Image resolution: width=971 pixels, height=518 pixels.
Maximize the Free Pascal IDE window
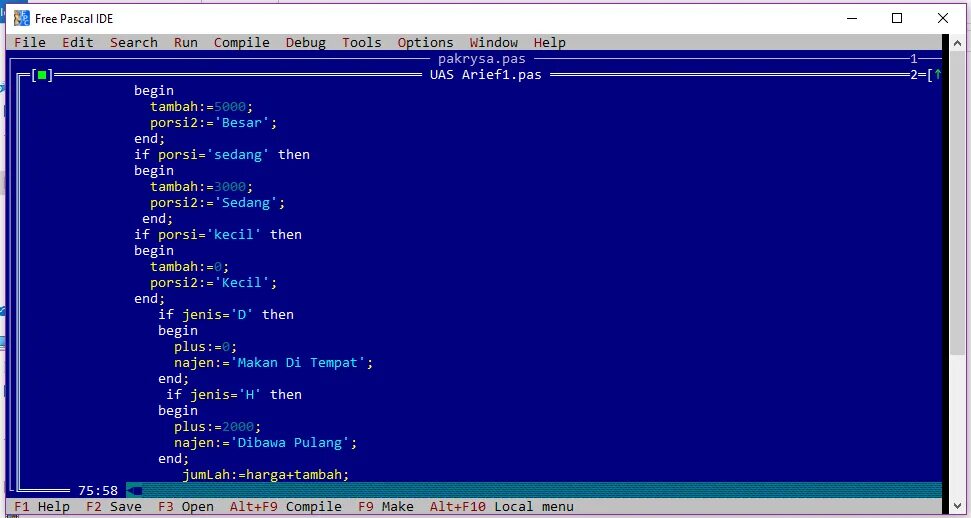pos(897,19)
